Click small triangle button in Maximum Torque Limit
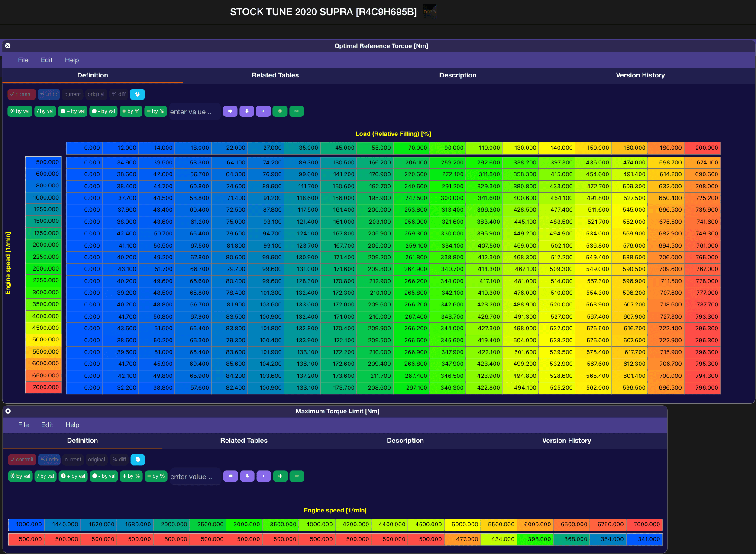 [264, 476]
